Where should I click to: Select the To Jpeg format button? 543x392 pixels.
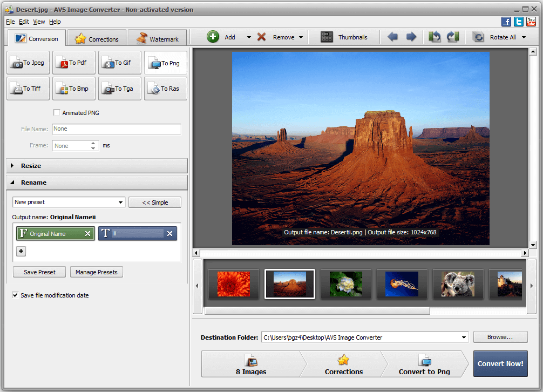tap(28, 63)
